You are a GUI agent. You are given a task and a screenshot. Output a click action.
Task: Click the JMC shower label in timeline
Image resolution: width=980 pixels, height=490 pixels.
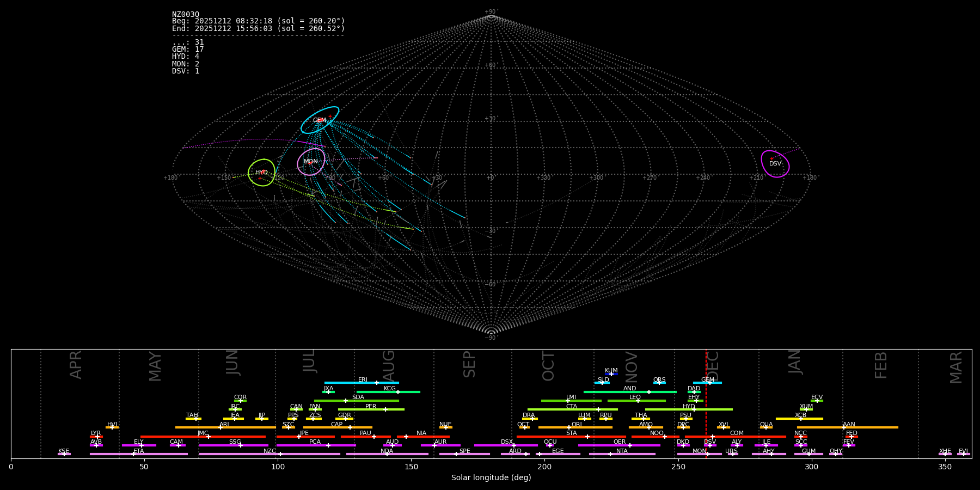(x=203, y=433)
